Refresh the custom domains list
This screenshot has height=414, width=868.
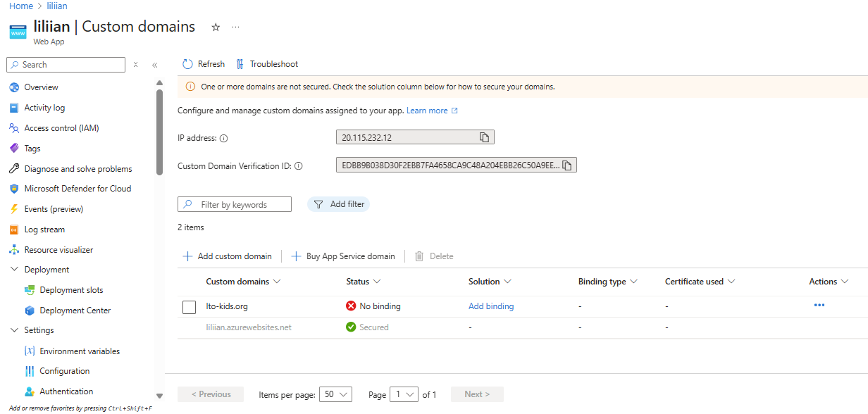pos(203,63)
